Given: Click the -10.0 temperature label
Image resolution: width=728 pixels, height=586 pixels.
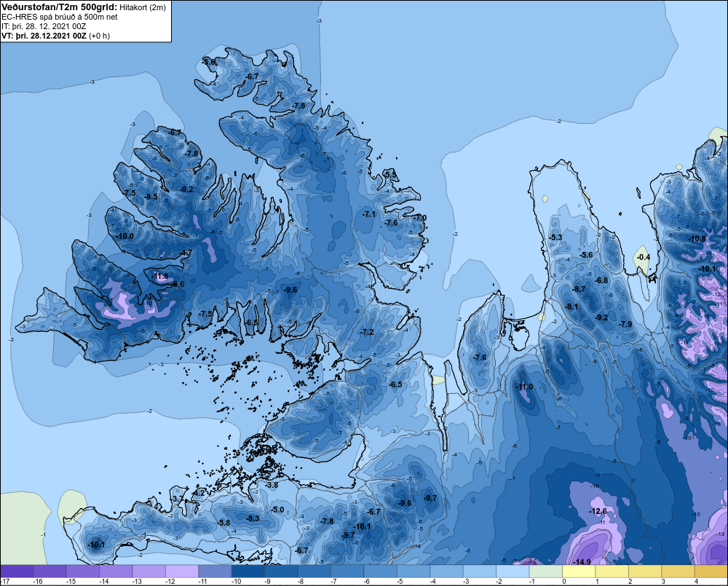Looking at the screenshot, I should [x=125, y=236].
